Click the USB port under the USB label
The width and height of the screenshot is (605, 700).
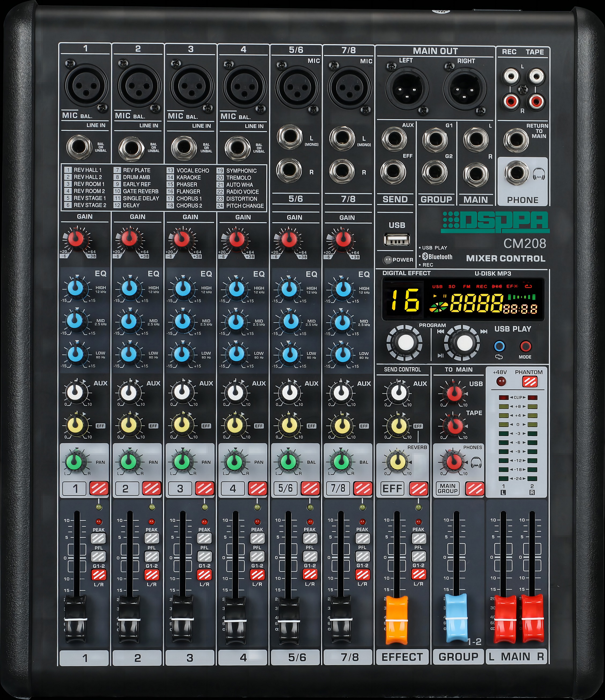pos(397,240)
